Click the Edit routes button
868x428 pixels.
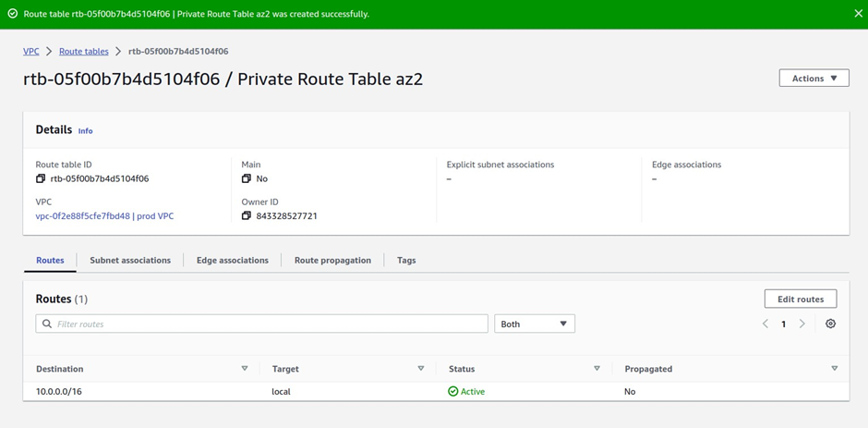[x=801, y=299]
